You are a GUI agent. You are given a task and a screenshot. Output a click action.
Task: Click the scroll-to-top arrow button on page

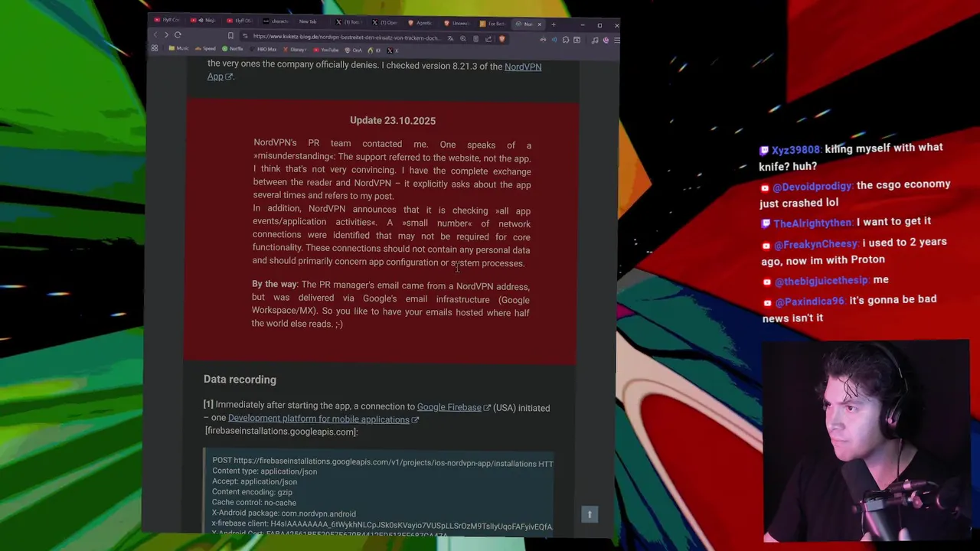(x=590, y=514)
